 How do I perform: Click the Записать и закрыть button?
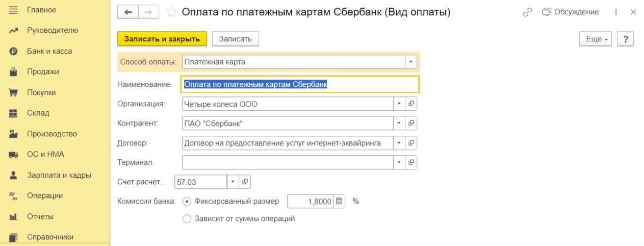coord(162,39)
